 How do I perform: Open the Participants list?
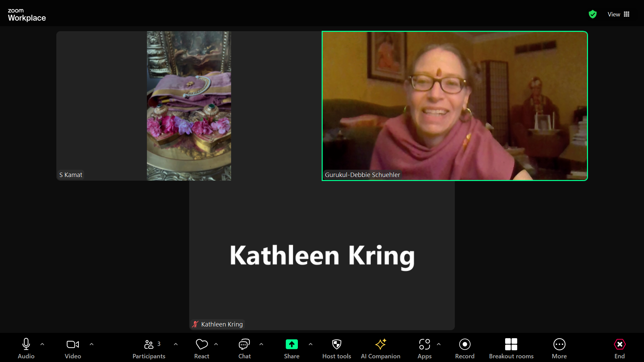[149, 348]
